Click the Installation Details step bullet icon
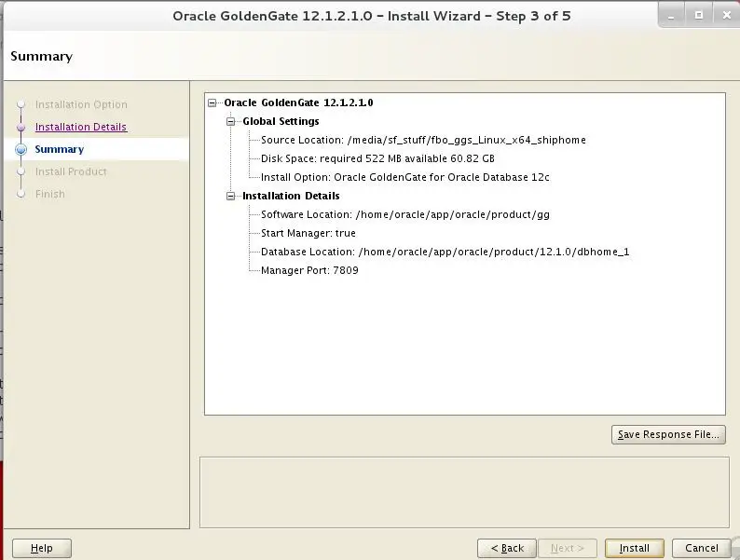The width and height of the screenshot is (740, 560). point(21,128)
